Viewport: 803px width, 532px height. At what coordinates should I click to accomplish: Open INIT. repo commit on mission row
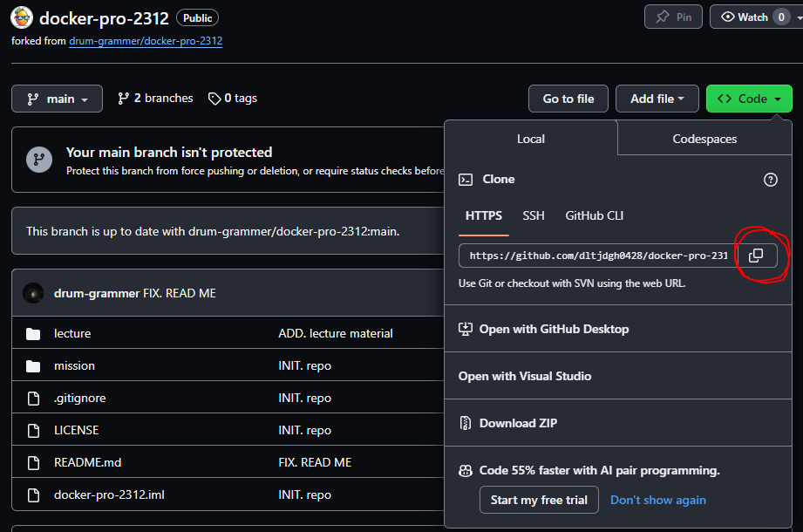tap(304, 366)
